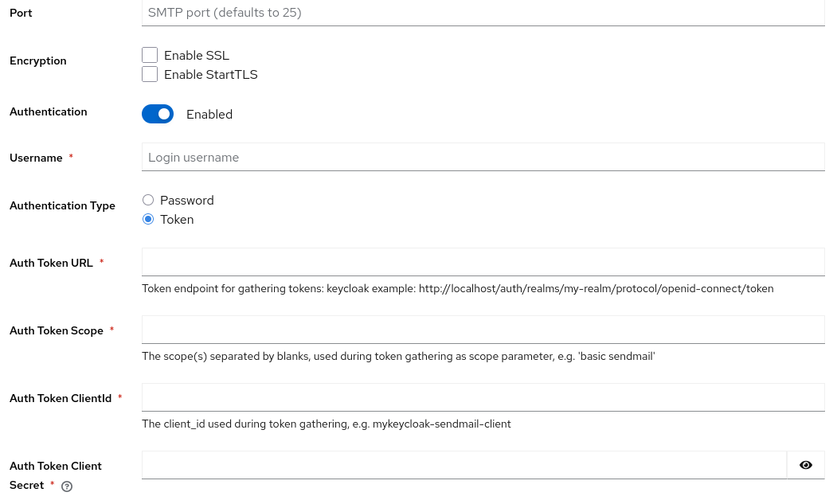The image size is (837, 504).
Task: Click the Encryption section label
Action: tap(37, 61)
